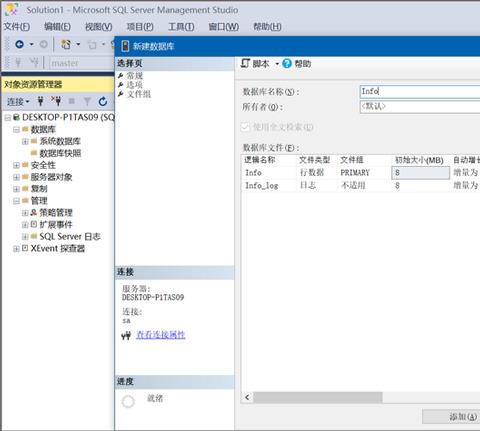
Task: Click the 就绪 progress circle indicator
Action: [x=128, y=401]
